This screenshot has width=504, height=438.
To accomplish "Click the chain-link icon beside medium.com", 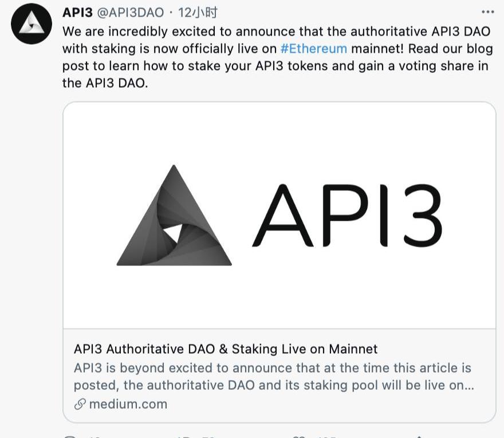I will (x=80, y=404).
